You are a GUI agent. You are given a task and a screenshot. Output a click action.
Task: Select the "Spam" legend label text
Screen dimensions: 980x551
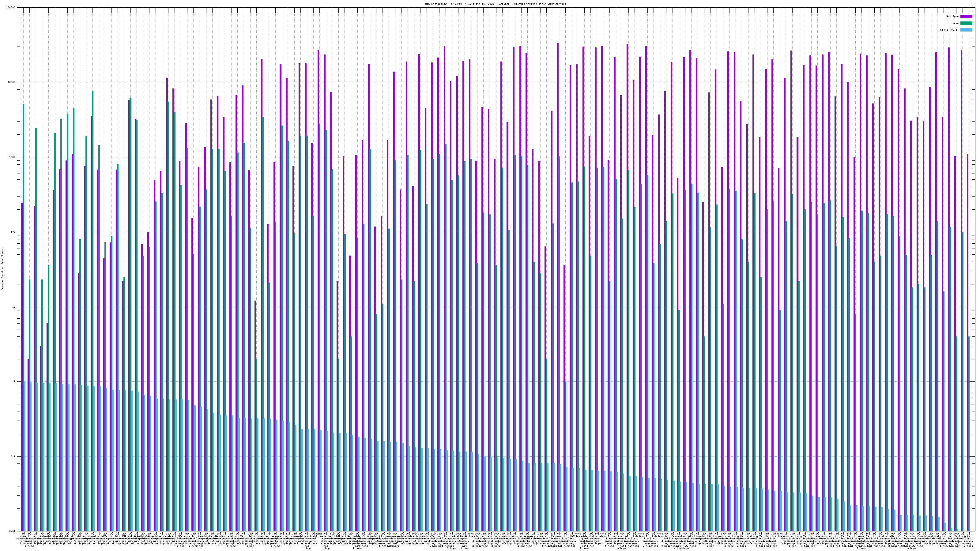[956, 23]
